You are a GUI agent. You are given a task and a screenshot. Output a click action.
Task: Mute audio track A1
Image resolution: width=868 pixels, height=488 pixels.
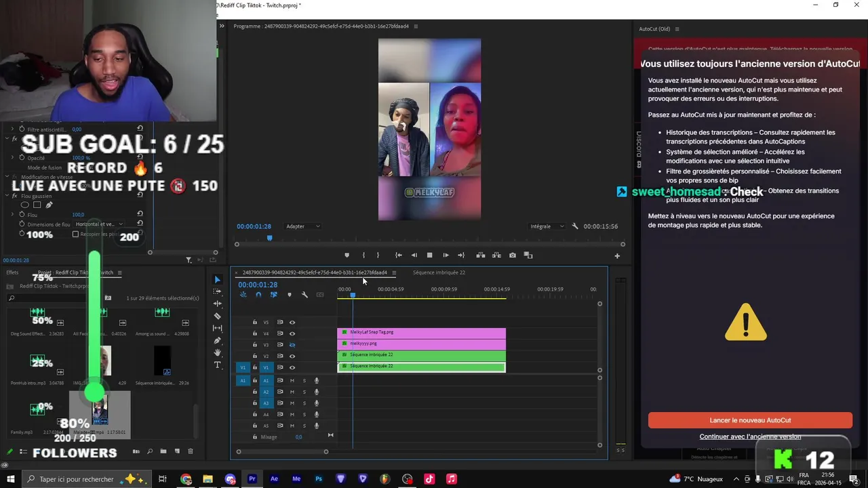(292, 381)
